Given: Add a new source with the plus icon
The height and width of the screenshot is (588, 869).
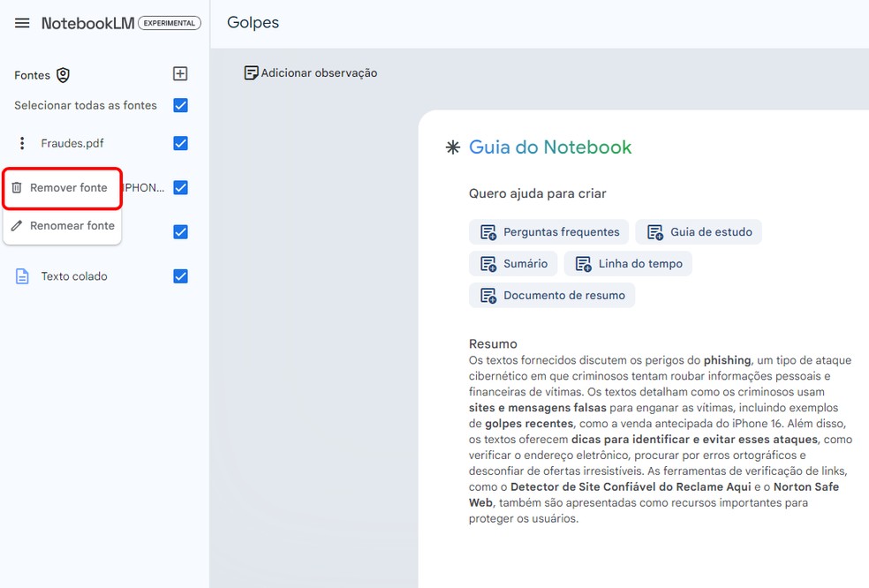Looking at the screenshot, I should (x=180, y=73).
